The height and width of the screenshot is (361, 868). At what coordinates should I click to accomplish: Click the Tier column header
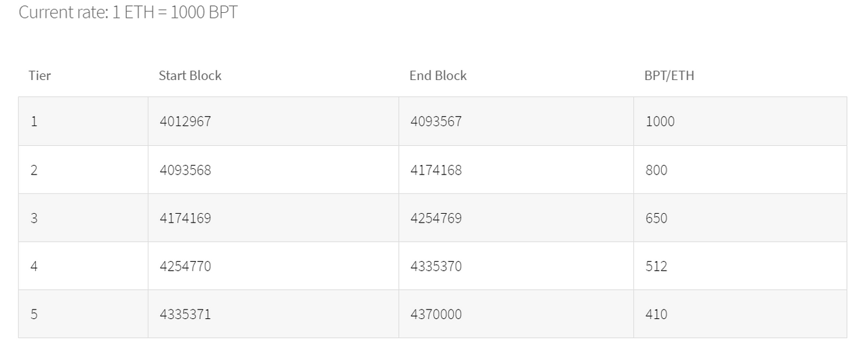point(39,75)
